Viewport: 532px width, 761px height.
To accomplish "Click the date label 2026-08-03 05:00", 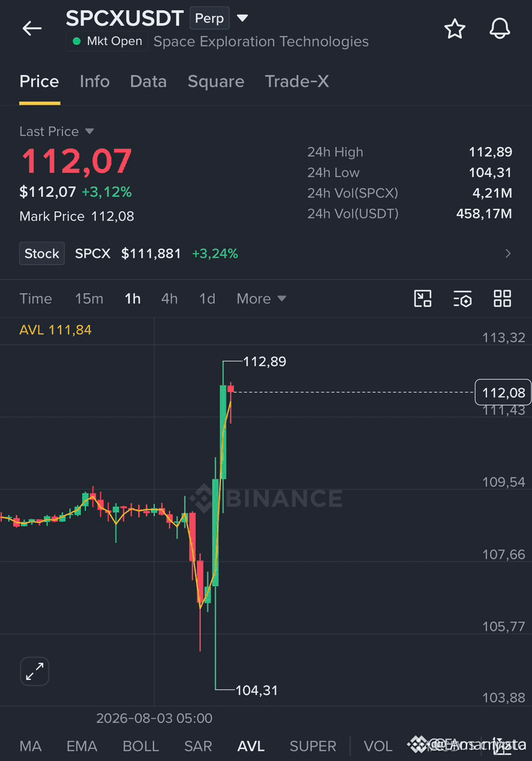I will pyautogui.click(x=154, y=719).
